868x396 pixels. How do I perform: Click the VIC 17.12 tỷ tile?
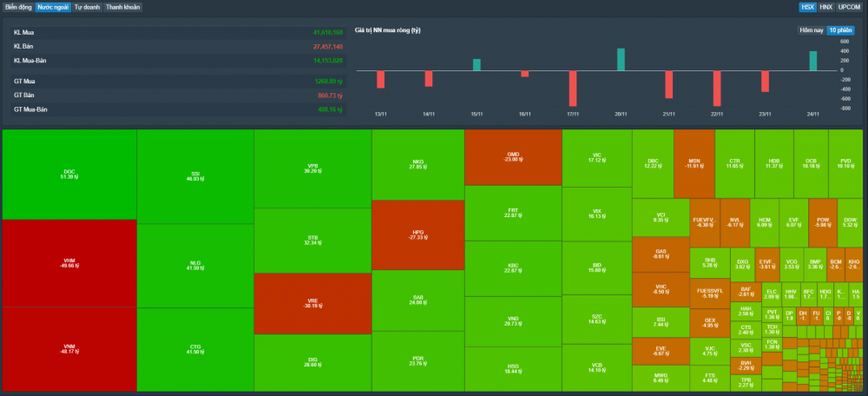pyautogui.click(x=597, y=158)
